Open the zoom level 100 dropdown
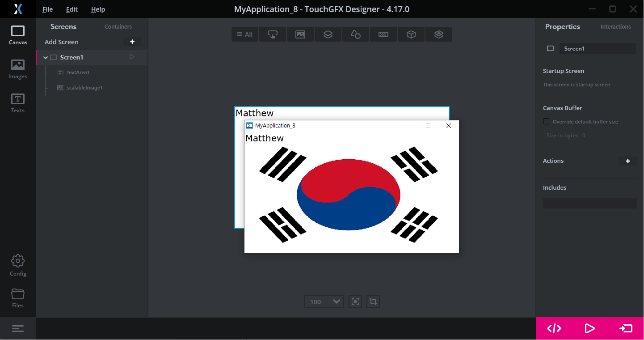This screenshot has height=340, width=644. tap(324, 302)
